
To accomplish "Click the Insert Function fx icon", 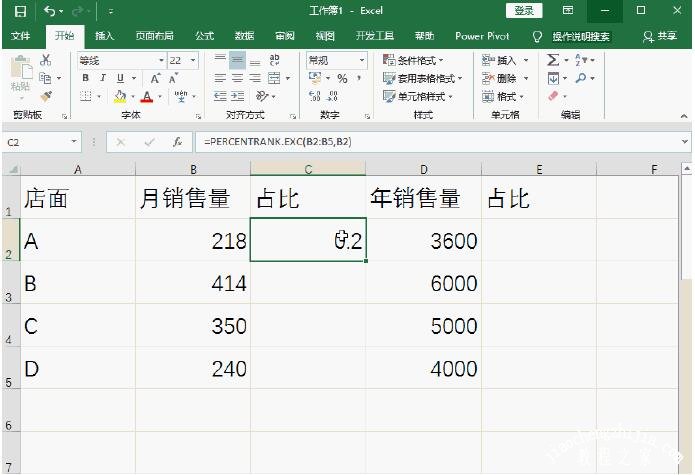I will pos(177,142).
